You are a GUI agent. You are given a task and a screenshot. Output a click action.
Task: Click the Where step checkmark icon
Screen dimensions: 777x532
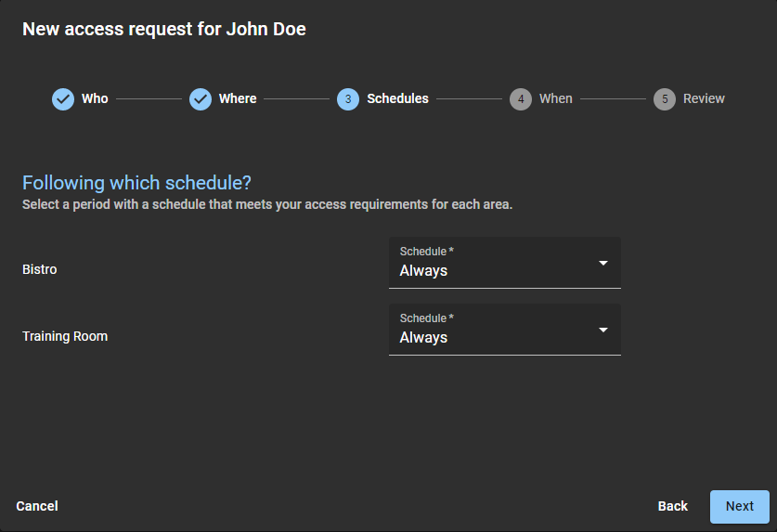201,99
